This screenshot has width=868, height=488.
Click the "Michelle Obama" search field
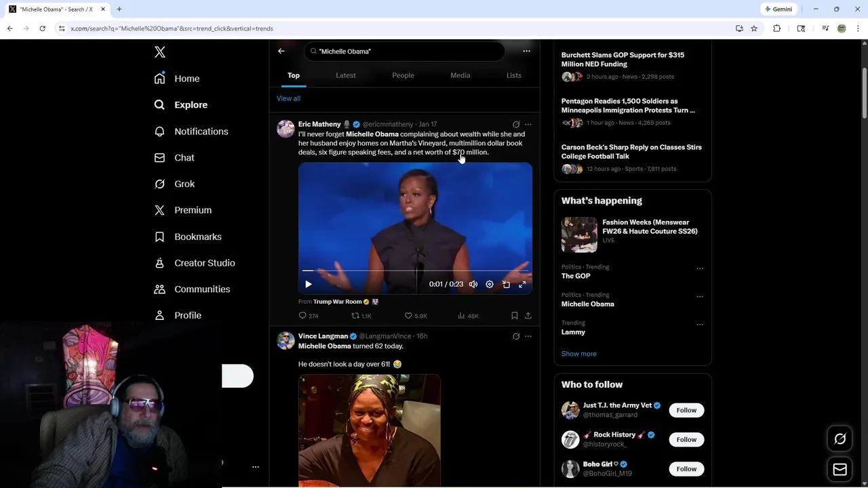(x=404, y=52)
